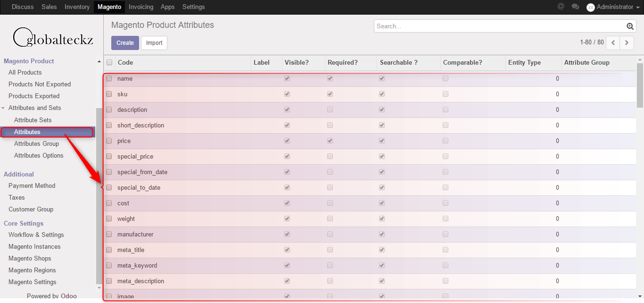Viewport: 644px width, 303px height.
Task: Open the Discuss menu
Action: tap(23, 7)
